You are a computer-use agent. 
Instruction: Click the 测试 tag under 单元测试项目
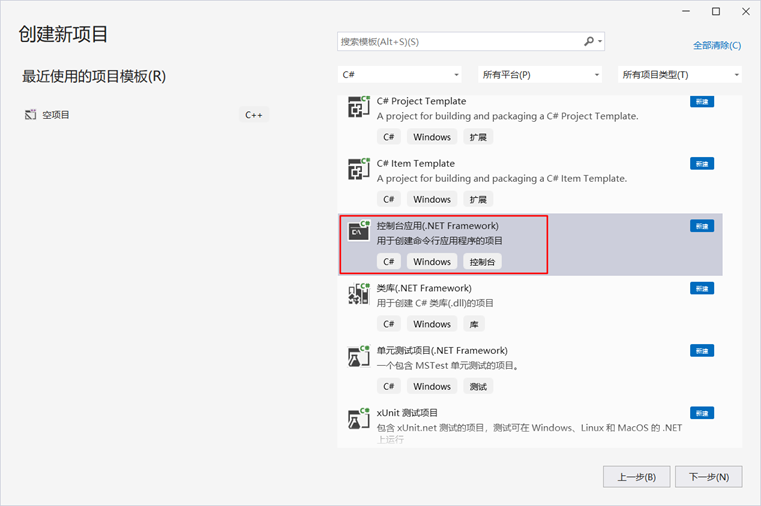[x=478, y=387]
